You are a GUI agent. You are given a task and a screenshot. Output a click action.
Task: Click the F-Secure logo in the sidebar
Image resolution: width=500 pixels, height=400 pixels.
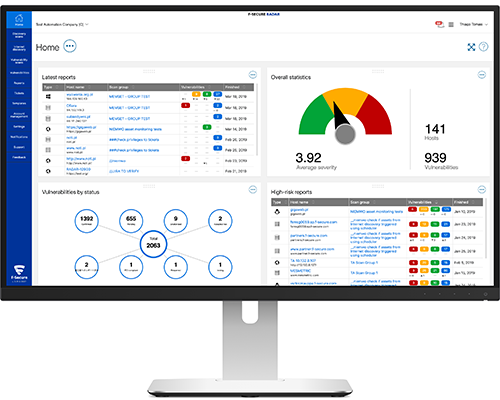19,273
